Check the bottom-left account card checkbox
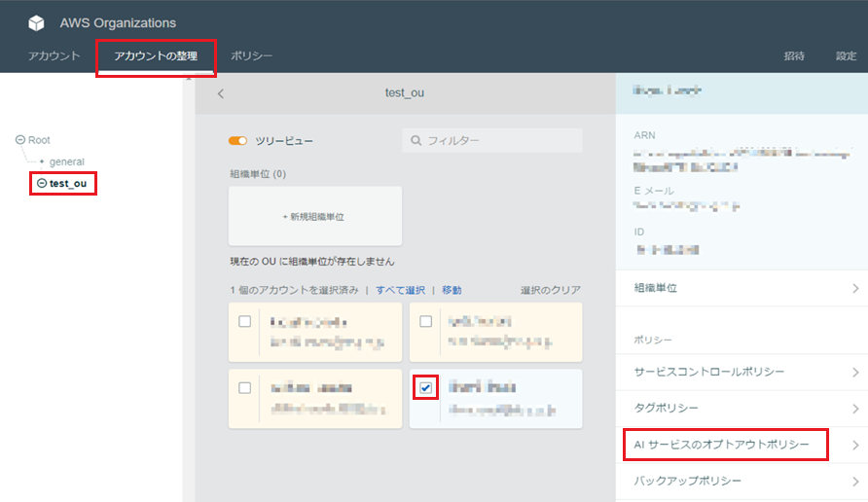 [x=244, y=387]
